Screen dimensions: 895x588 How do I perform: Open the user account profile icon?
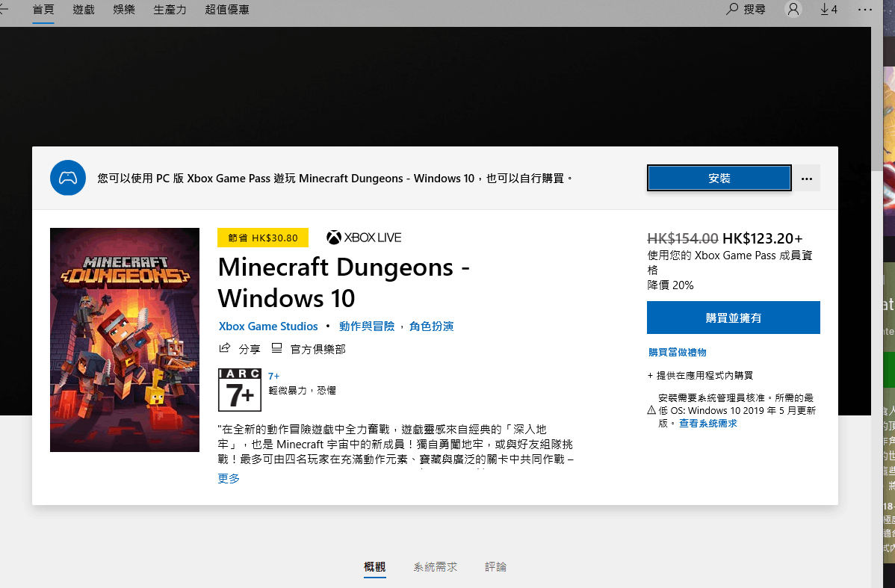[793, 9]
